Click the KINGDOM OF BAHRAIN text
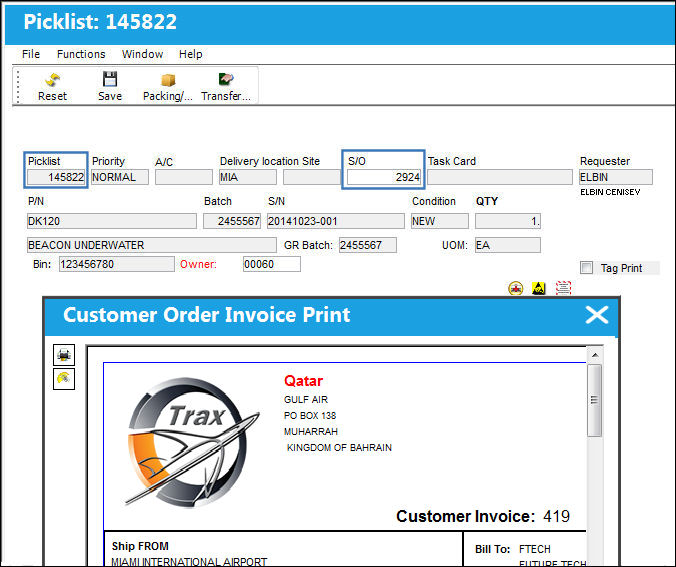Screen dimensions: 676x567 [x=339, y=448]
